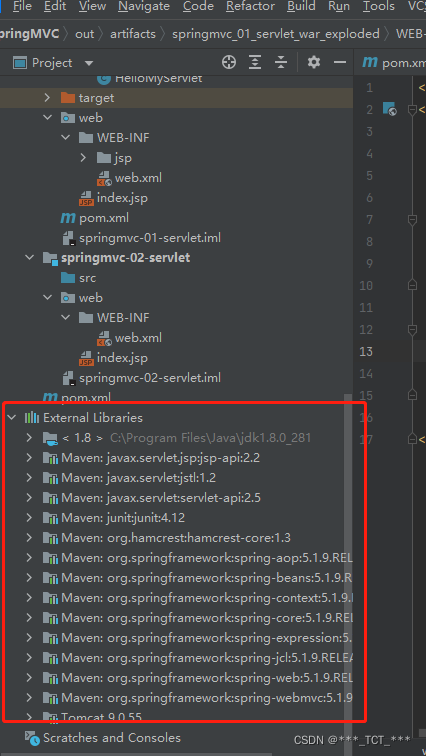The height and width of the screenshot is (756, 426).
Task: Click the 'out' breadcrumb
Action: [85, 34]
